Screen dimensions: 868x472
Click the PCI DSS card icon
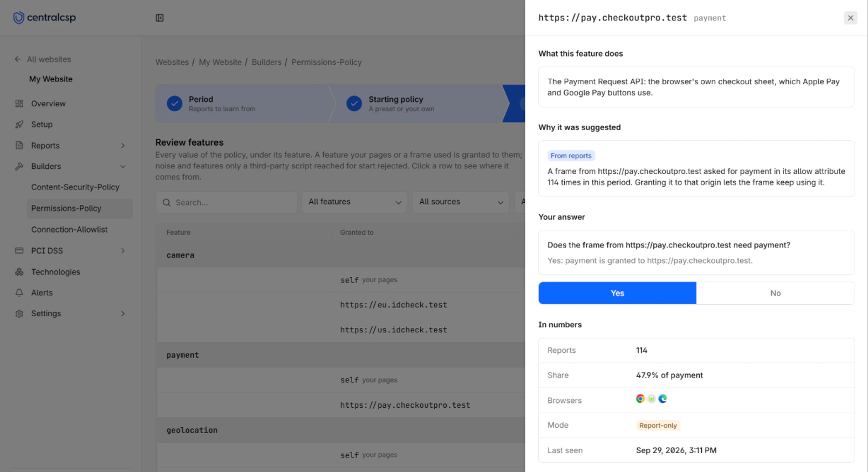point(19,250)
